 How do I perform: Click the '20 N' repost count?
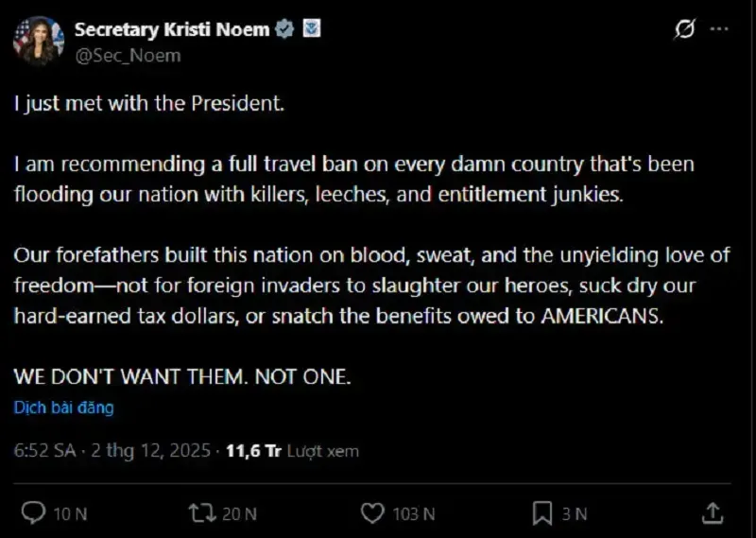[x=238, y=514]
